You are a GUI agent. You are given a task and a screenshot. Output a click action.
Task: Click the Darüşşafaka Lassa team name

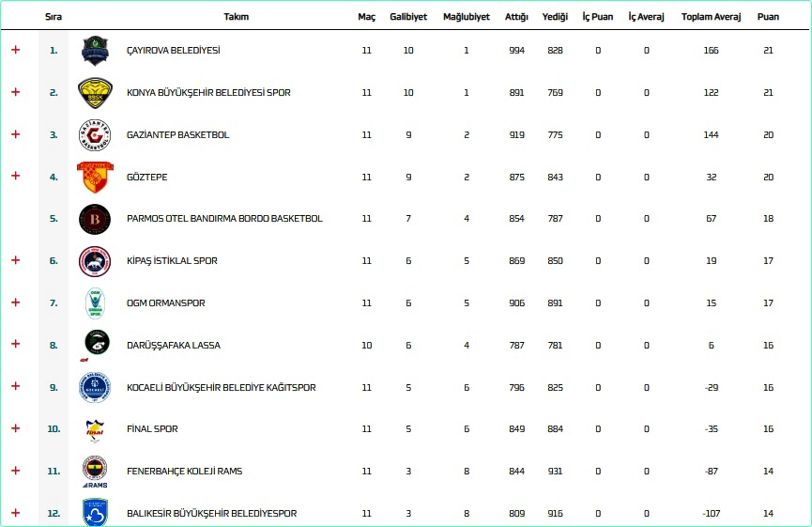[174, 345]
